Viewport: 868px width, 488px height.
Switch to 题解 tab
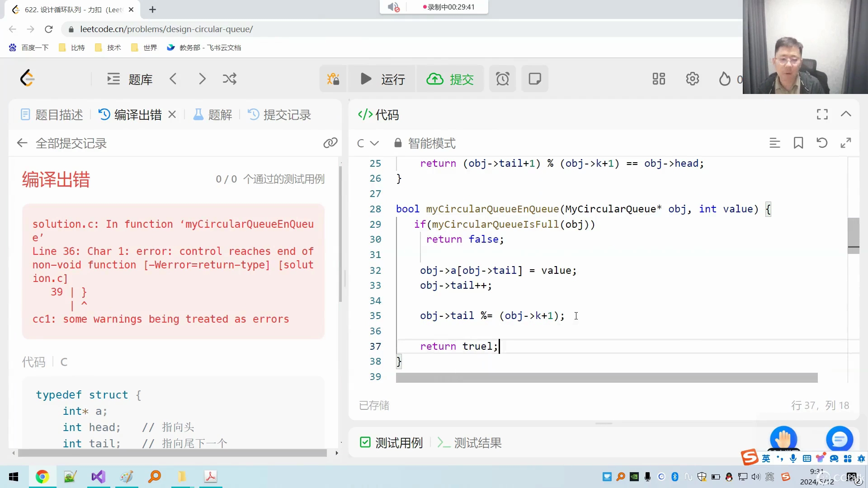click(x=212, y=115)
